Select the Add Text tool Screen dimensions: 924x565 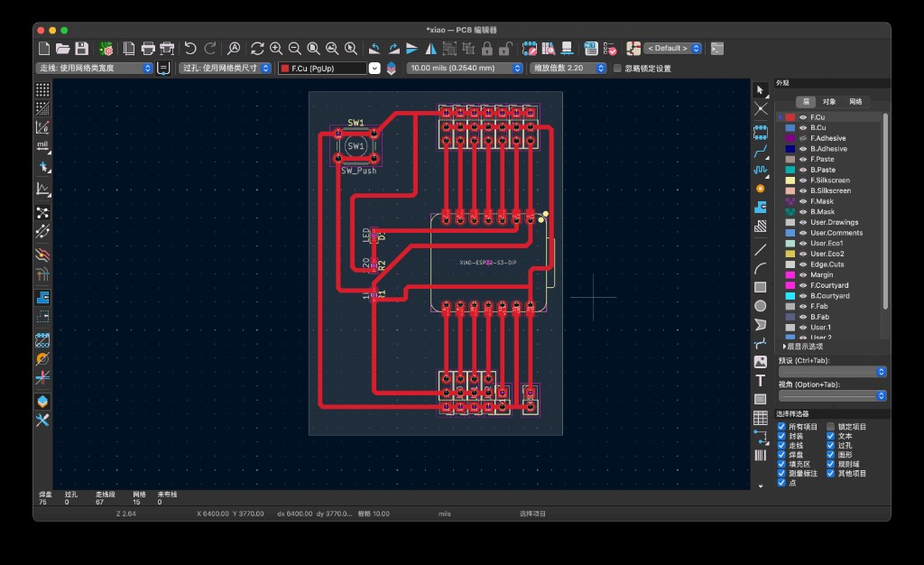pos(760,381)
